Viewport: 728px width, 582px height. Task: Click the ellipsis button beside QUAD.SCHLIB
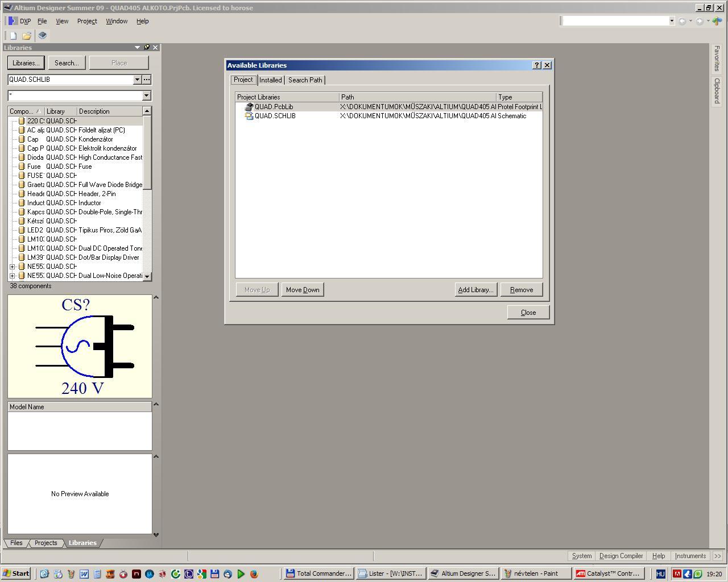coord(147,80)
